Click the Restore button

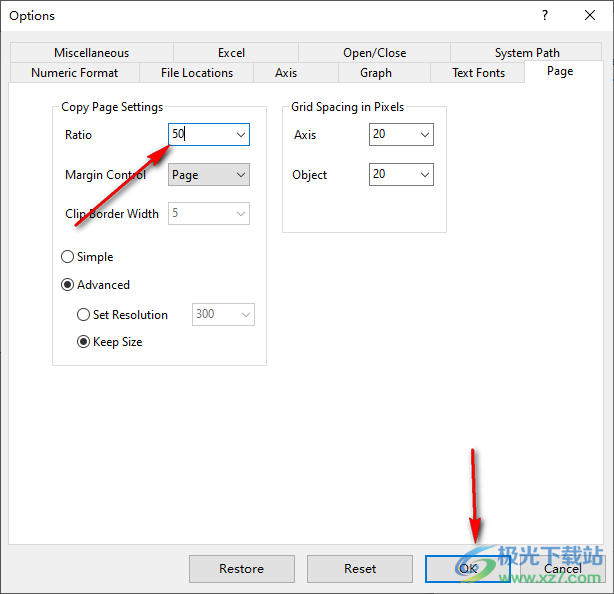[242, 569]
